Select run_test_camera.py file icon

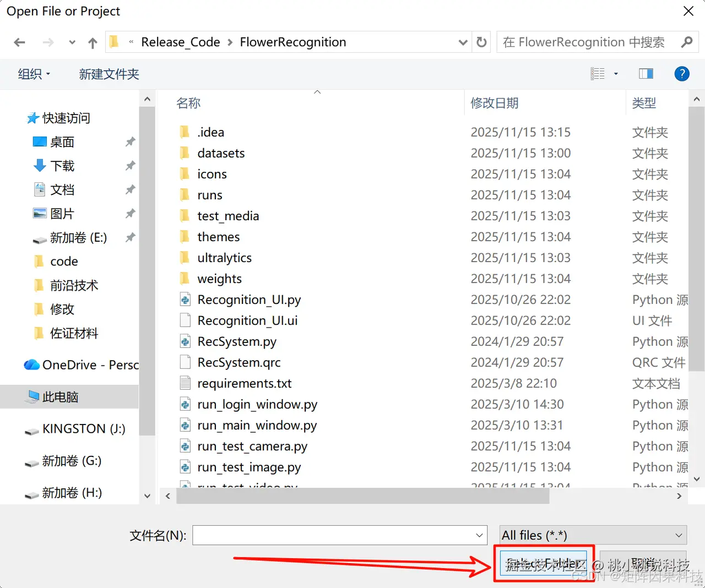click(x=185, y=446)
